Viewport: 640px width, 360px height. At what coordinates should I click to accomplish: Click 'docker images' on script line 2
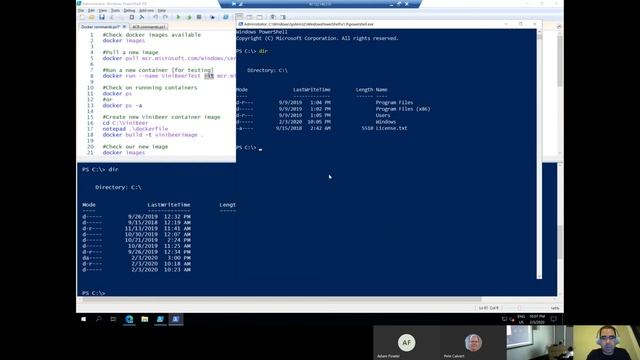pos(124,41)
